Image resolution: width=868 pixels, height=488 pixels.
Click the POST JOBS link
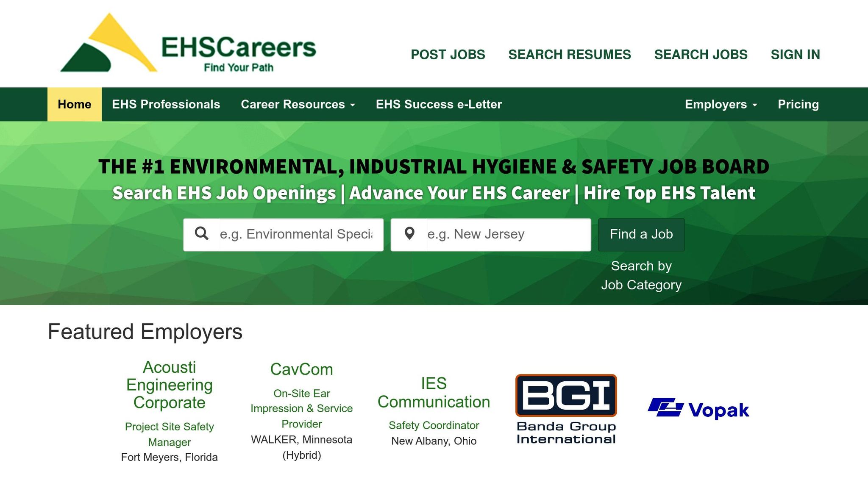(448, 54)
